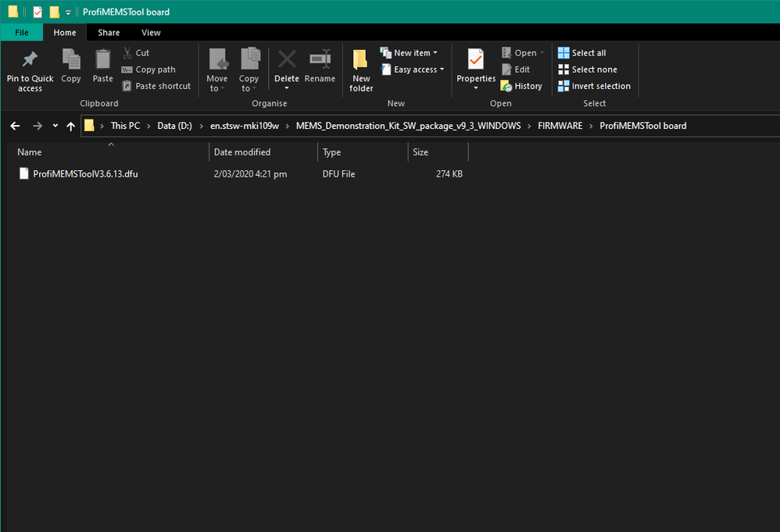Click Copy path in the ribbon
This screenshot has height=532, width=780.
(148, 70)
